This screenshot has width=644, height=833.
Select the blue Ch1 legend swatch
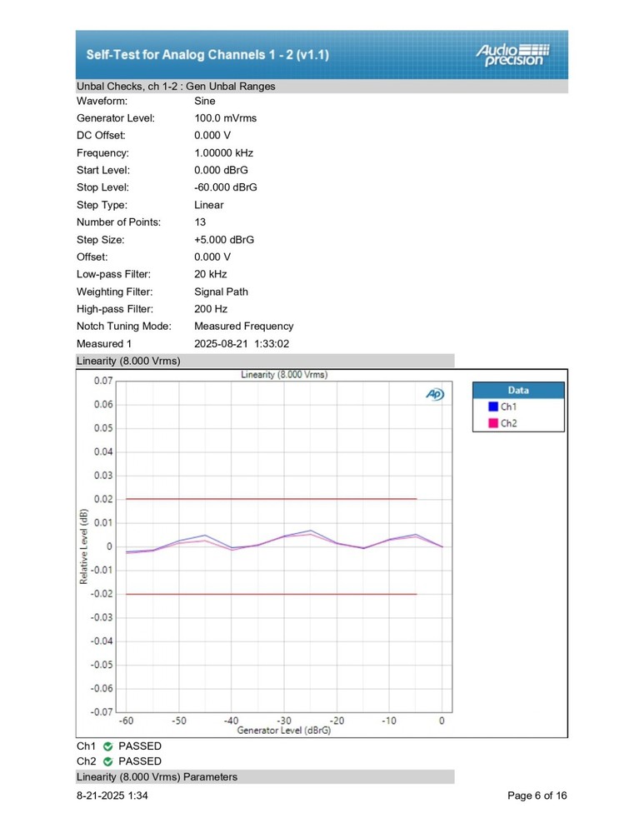(x=493, y=407)
